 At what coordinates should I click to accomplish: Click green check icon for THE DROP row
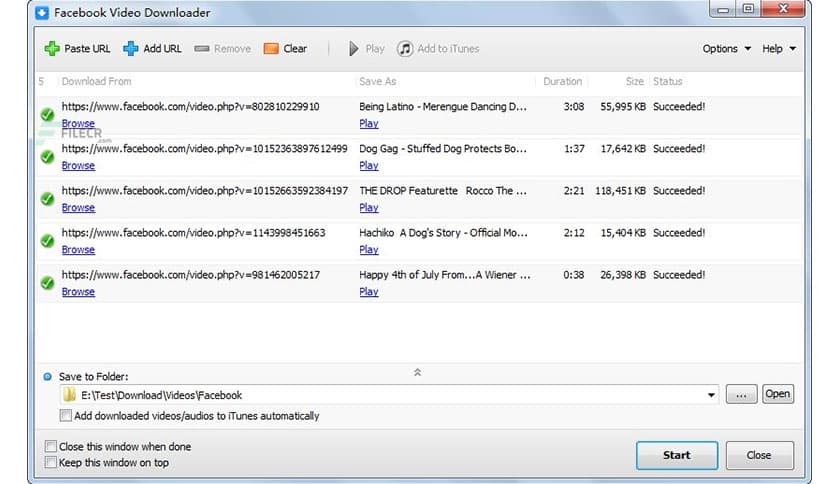pos(47,199)
